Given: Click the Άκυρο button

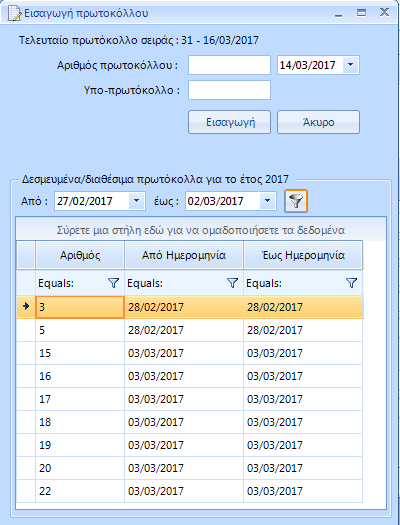Looking at the screenshot, I should point(318,122).
